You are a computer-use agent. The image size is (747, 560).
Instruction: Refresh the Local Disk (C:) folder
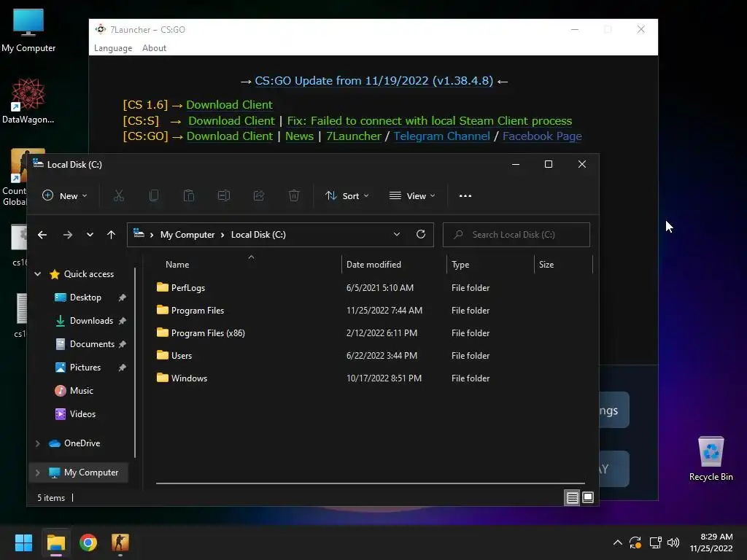[x=421, y=234]
